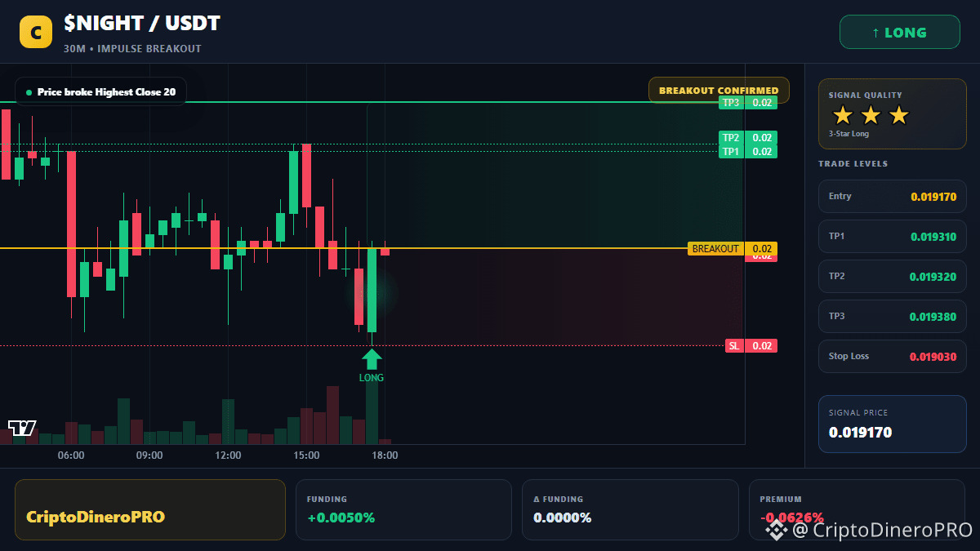
Task: Click the BREAKOUT CONFIRMED badge
Action: 719,91
